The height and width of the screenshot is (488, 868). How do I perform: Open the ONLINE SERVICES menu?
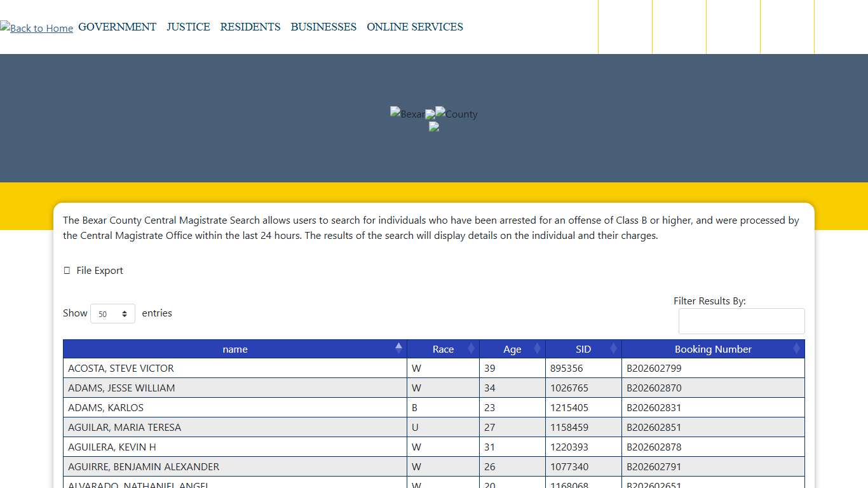pos(414,27)
